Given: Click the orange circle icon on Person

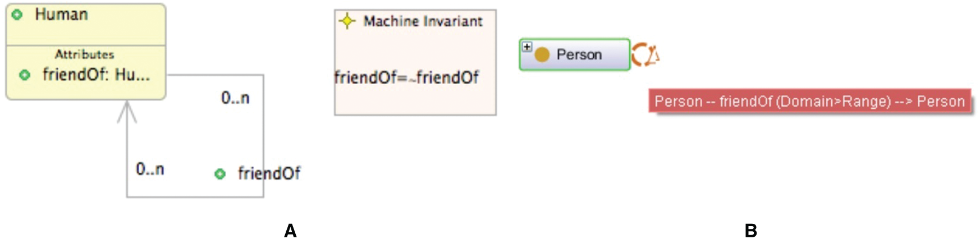Looking at the screenshot, I should tap(542, 54).
